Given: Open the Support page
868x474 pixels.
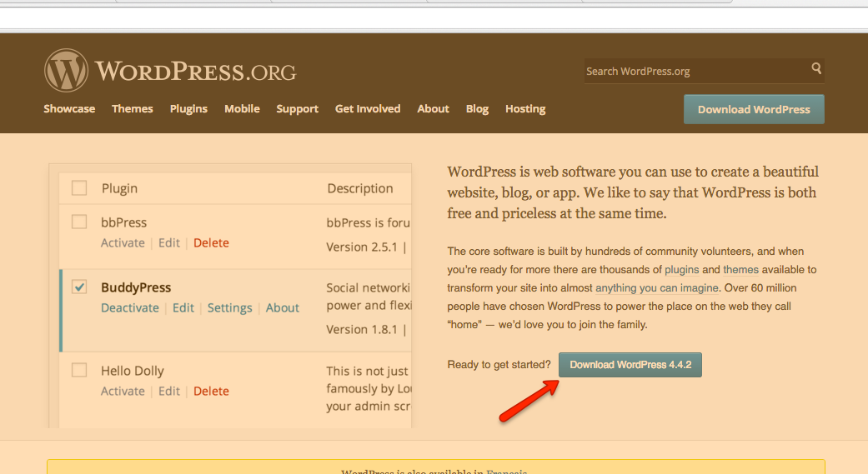Looking at the screenshot, I should (x=298, y=109).
